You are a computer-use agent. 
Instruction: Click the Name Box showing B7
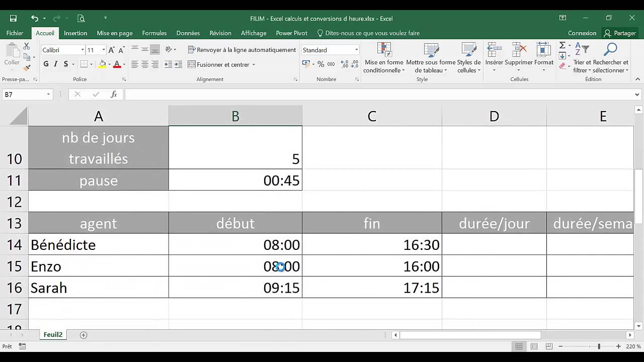[24, 95]
